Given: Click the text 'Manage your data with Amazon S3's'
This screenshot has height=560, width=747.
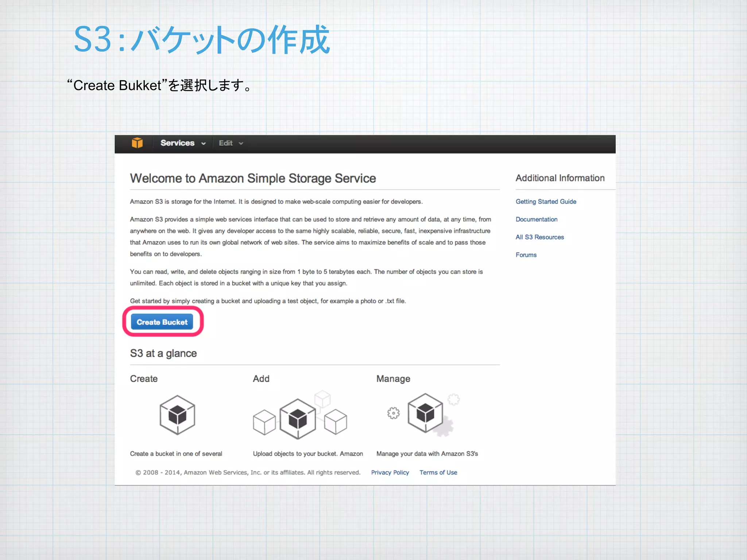Looking at the screenshot, I should coord(427,454).
